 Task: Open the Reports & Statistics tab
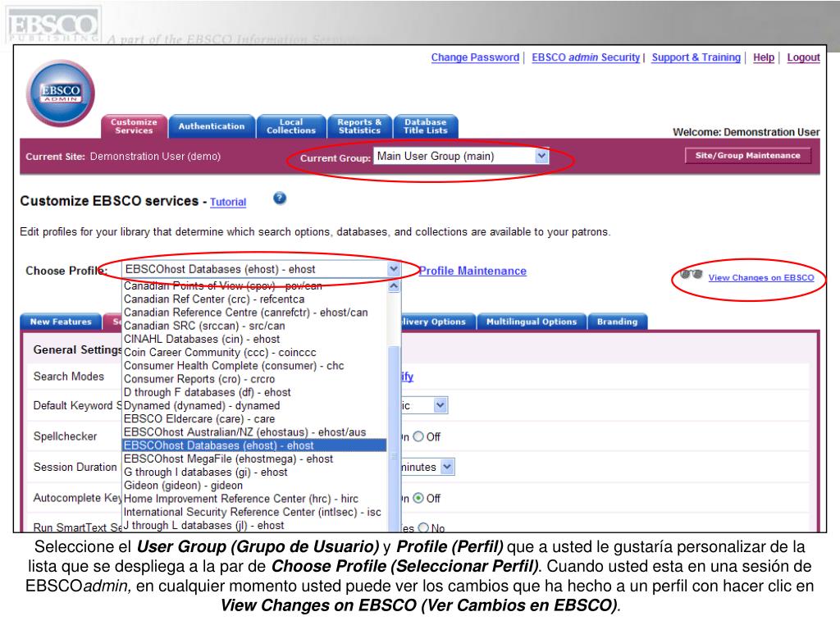coord(359,126)
